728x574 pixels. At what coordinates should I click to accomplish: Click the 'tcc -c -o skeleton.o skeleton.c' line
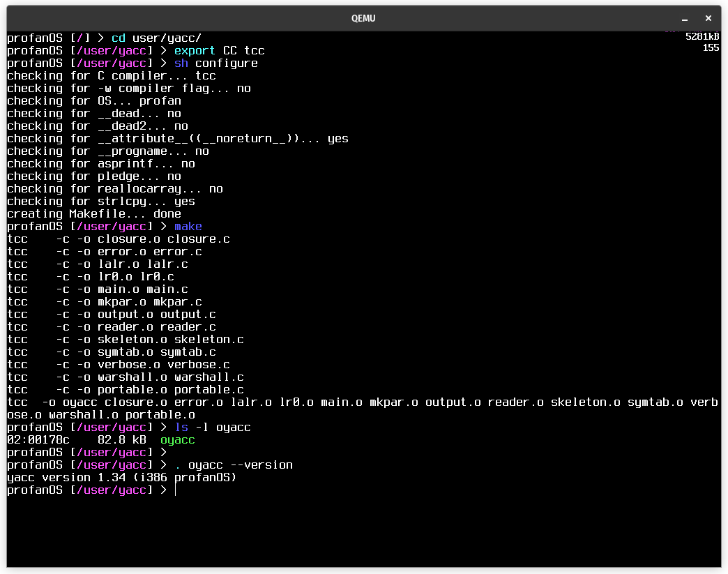click(126, 340)
